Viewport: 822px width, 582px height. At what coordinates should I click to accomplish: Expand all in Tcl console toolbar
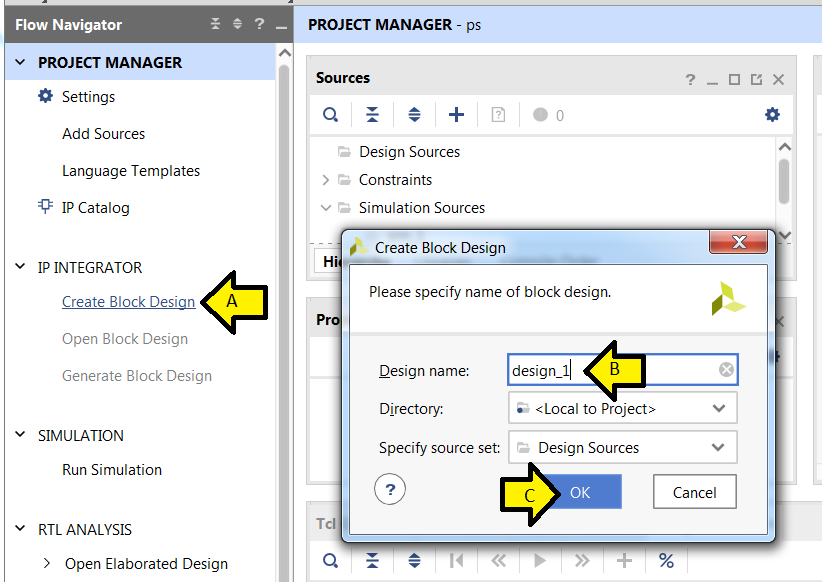point(414,561)
